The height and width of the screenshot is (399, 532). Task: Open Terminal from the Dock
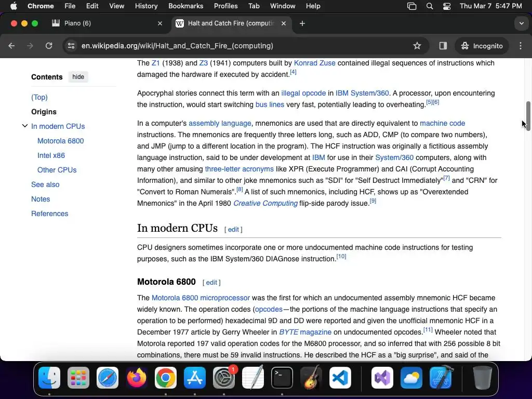[x=282, y=378]
